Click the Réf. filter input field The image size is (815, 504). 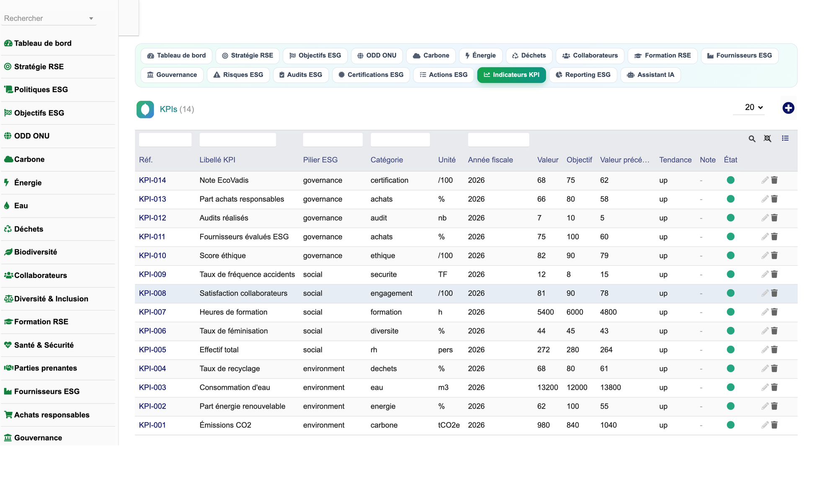165,139
